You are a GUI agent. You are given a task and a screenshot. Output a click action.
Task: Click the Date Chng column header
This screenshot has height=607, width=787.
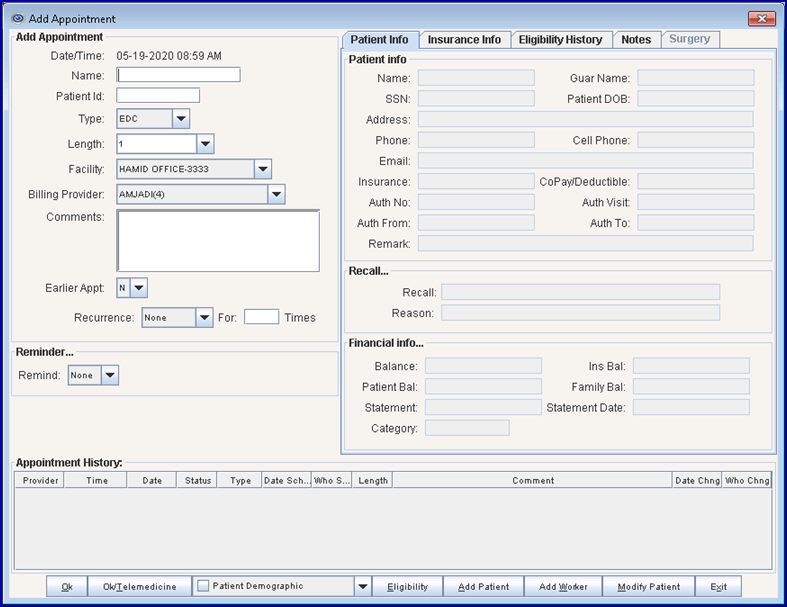click(x=697, y=480)
